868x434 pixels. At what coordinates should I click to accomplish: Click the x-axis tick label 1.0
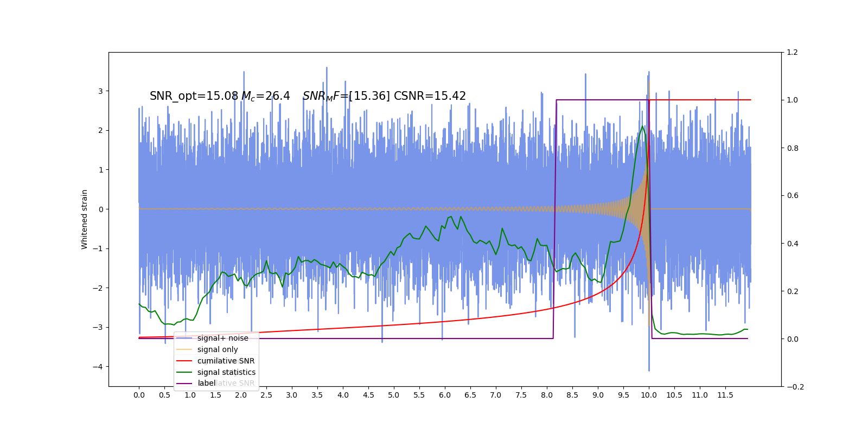[190, 395]
